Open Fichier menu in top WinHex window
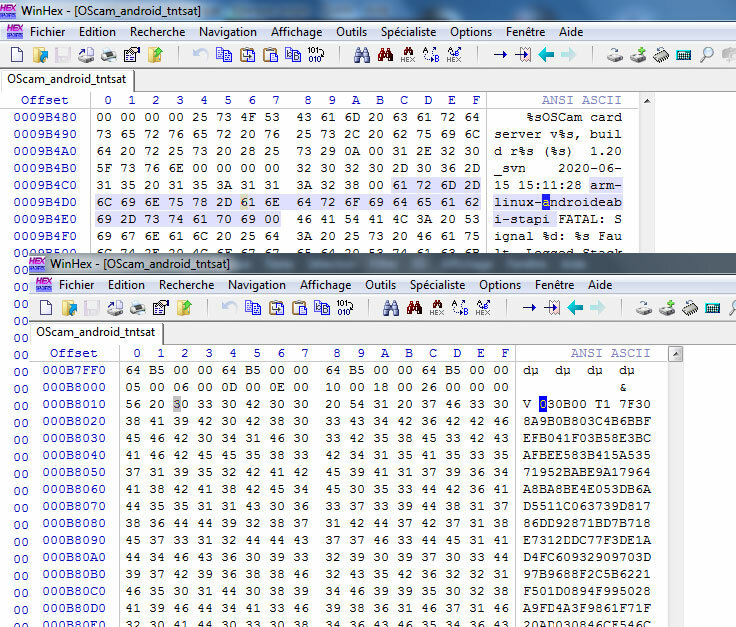The height and width of the screenshot is (627, 736). (47, 32)
